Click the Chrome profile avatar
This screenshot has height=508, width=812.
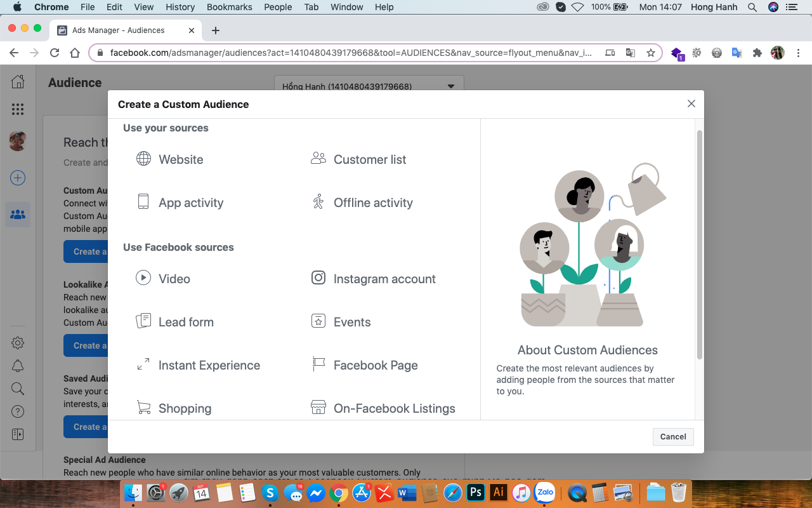(778, 53)
